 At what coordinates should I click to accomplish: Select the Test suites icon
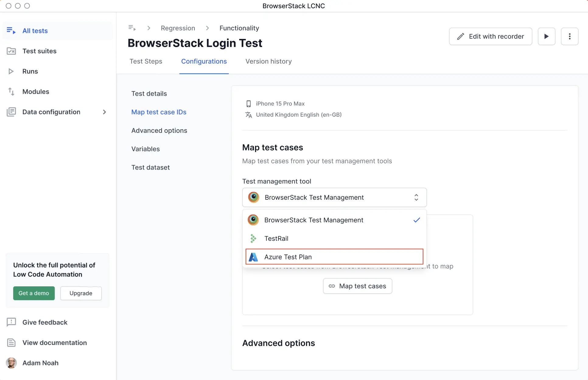[12, 51]
